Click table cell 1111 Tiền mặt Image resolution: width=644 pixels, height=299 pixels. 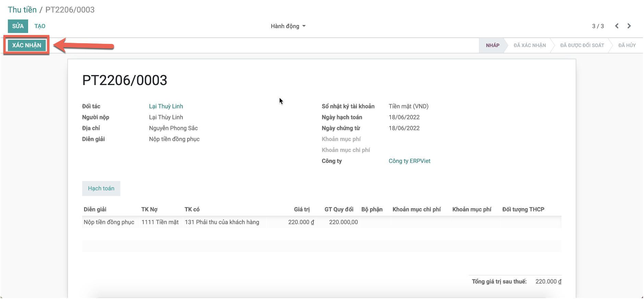160,222
